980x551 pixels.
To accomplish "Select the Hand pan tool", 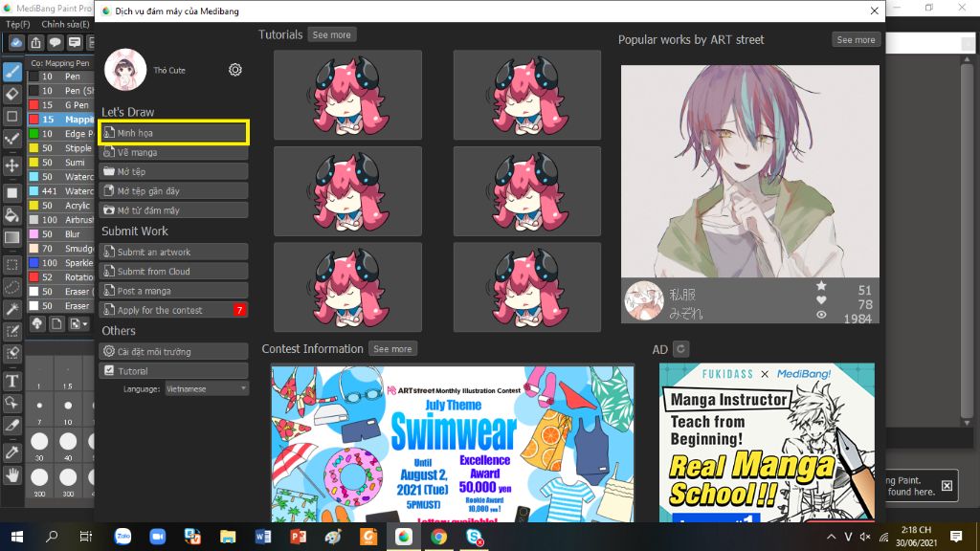I will (11, 475).
